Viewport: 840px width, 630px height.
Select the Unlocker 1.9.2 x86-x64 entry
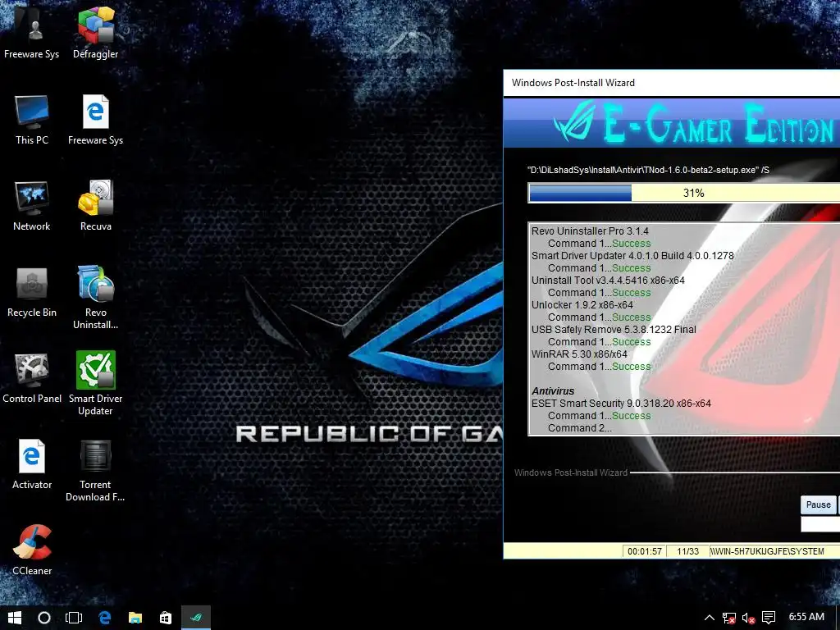pos(582,305)
